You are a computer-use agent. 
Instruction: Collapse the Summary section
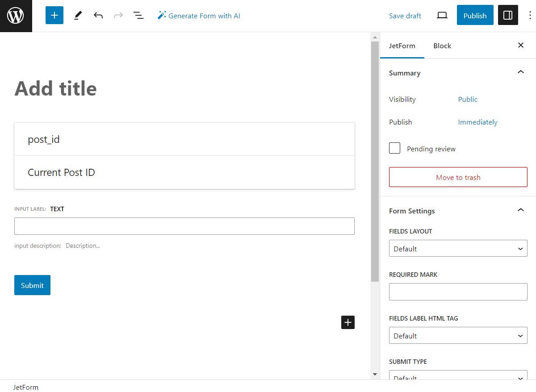[520, 72]
